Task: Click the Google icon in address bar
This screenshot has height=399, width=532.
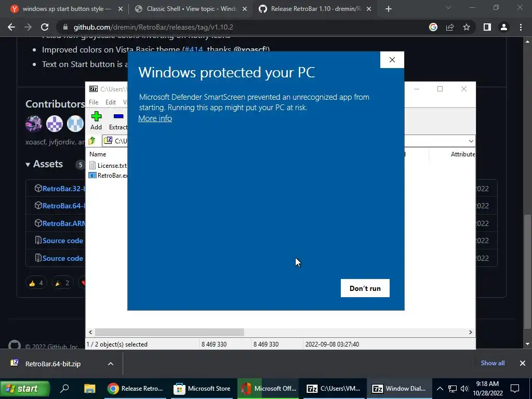Action: coord(433,27)
